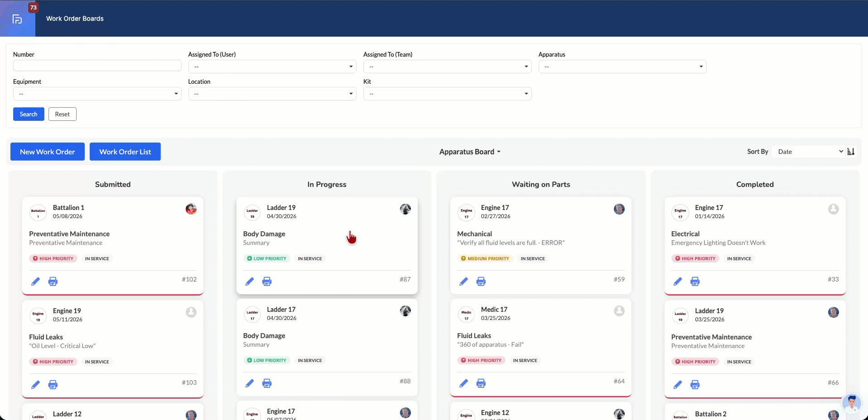868x420 pixels.
Task: Click assignee avatar on Engine 17 Waiting card
Action: click(619, 209)
